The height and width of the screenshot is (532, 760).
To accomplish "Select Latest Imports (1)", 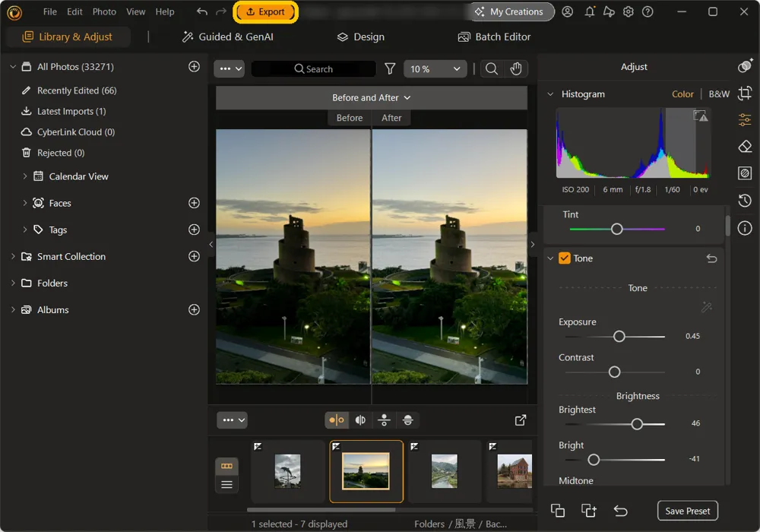I will coord(71,112).
